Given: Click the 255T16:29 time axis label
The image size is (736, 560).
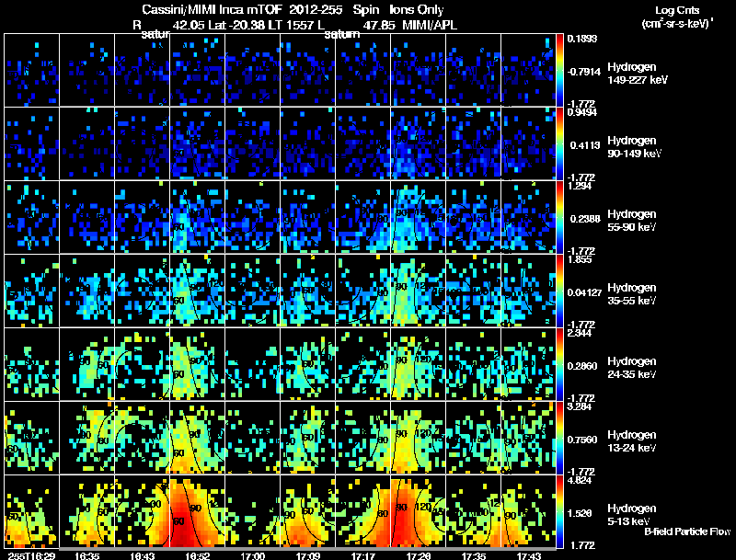Looking at the screenshot, I should click(x=31, y=555).
